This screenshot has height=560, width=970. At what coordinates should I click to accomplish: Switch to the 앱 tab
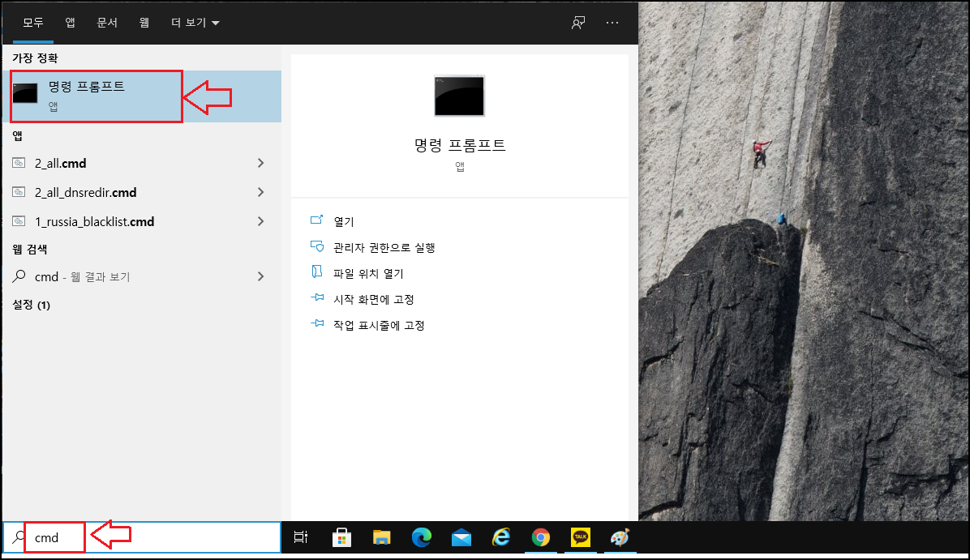tap(71, 22)
